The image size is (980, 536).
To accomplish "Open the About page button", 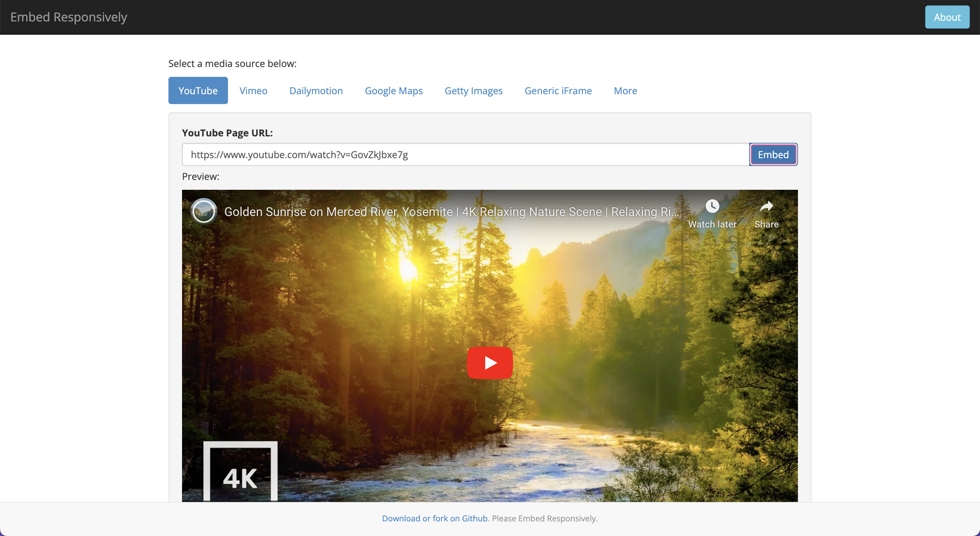I will click(x=947, y=17).
